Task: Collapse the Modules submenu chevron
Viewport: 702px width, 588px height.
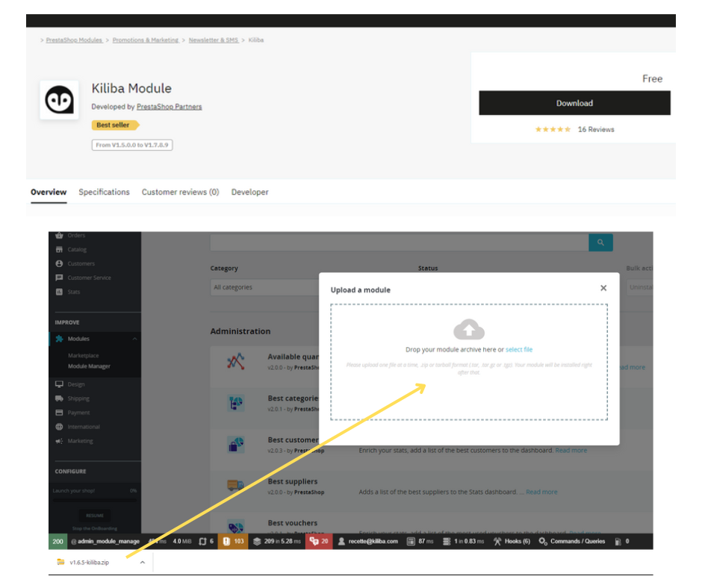Action: point(134,340)
